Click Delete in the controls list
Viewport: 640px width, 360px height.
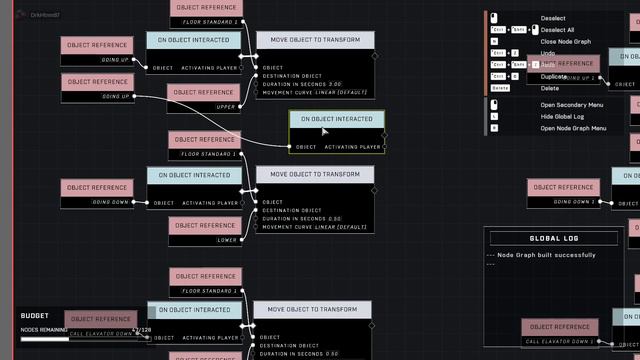pos(549,88)
